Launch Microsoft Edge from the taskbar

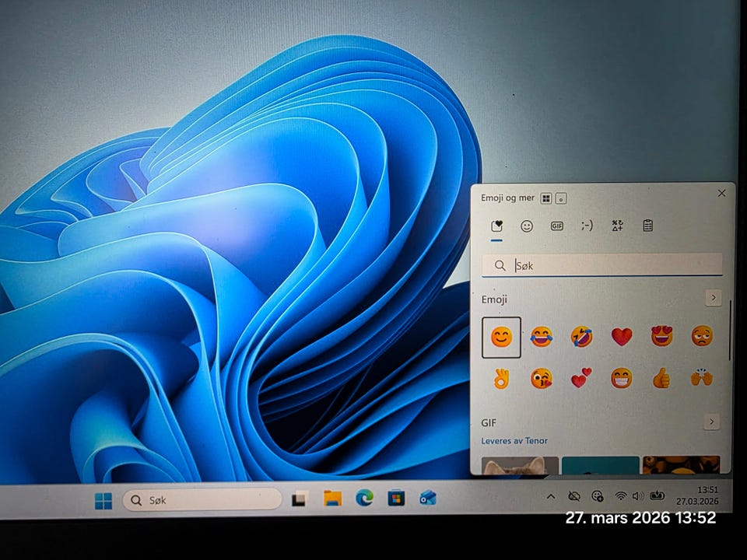pyautogui.click(x=364, y=498)
